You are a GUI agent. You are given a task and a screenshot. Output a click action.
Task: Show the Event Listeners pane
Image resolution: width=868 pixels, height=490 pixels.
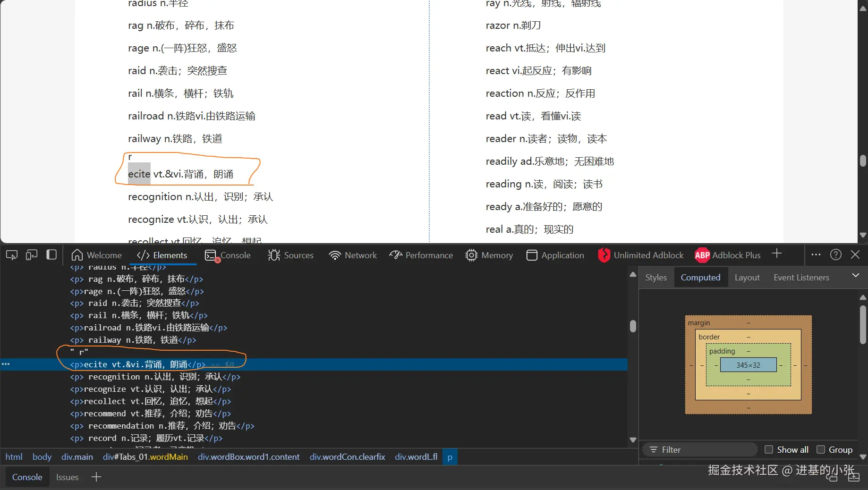coord(801,278)
